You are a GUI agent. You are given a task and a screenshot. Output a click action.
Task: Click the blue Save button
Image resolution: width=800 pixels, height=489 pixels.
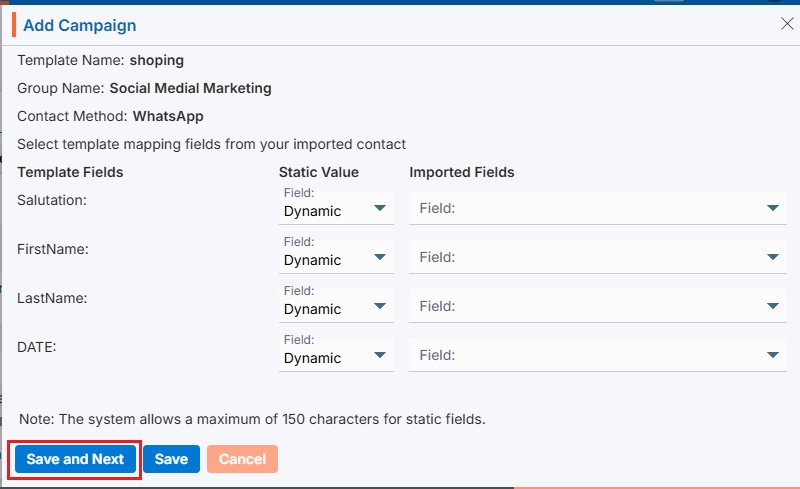pos(171,459)
